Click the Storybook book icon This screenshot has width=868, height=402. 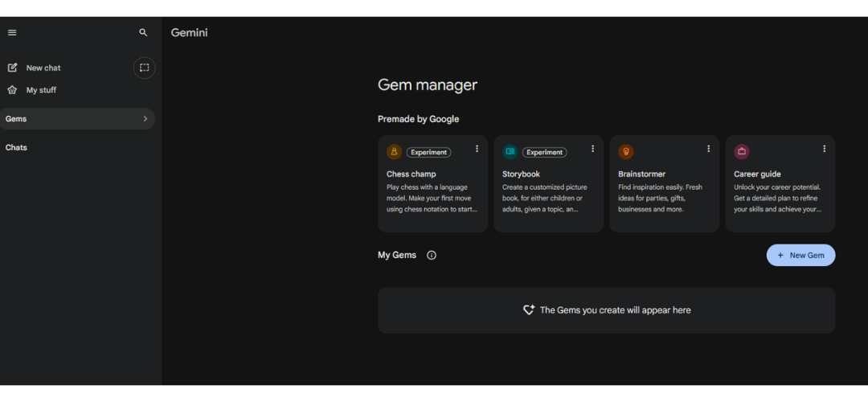tap(510, 152)
